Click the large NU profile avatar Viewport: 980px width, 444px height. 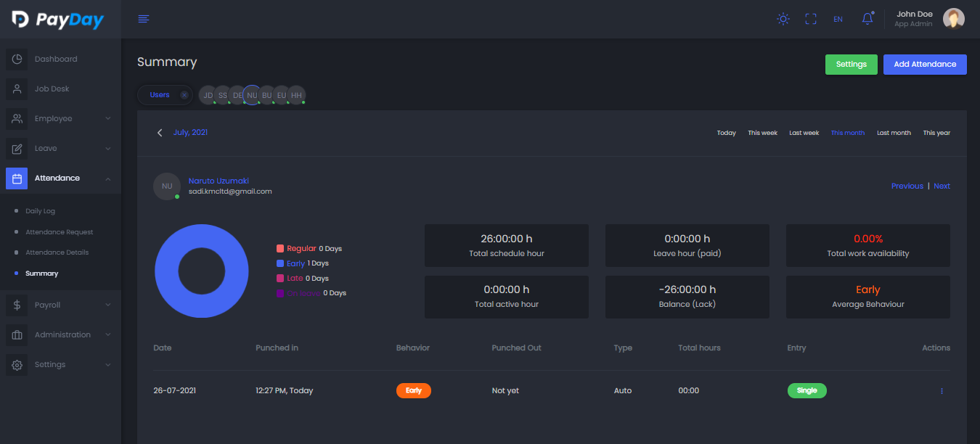[x=167, y=186]
